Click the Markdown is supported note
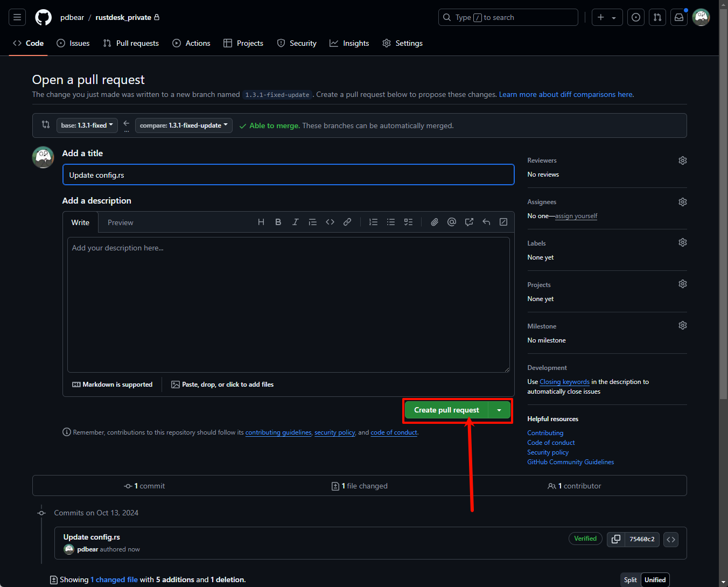Screen dimensions: 728x587 point(113,385)
